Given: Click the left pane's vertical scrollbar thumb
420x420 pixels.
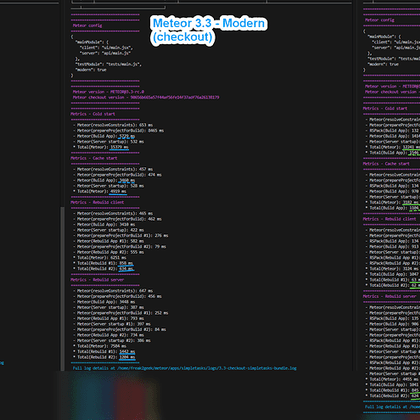Looking at the screenshot, I should pyautogui.click(x=62, y=288).
